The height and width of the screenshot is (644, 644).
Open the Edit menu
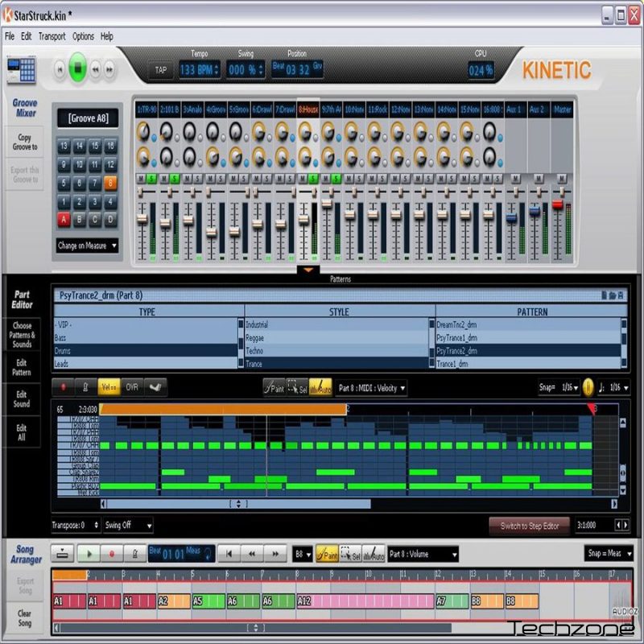coord(26,36)
